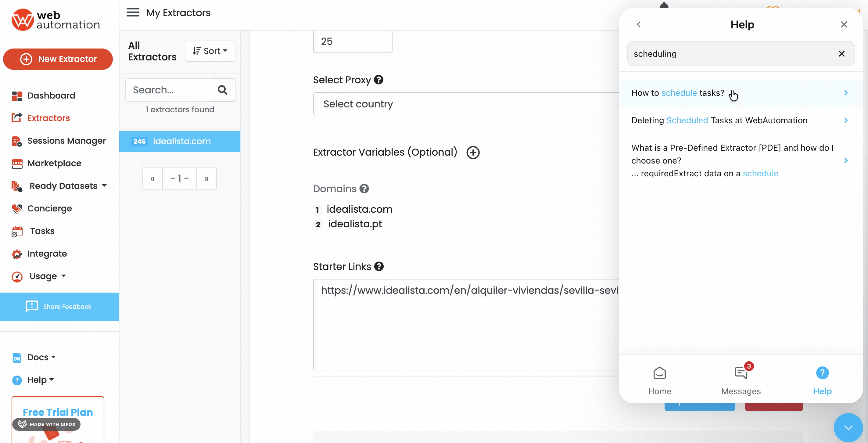Create a New Extractor
The width and height of the screenshot is (868, 443).
point(58,59)
